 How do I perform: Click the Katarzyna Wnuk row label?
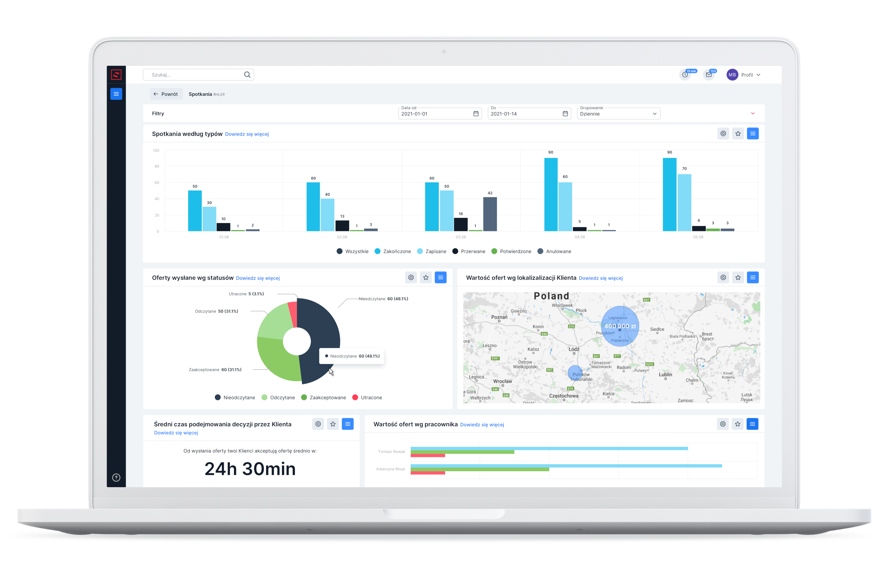[390, 469]
